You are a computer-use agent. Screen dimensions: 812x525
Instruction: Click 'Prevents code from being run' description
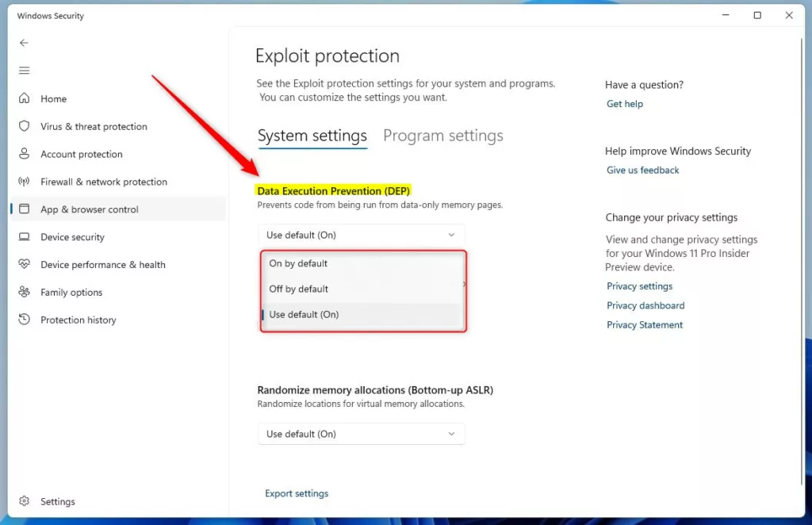click(x=380, y=205)
